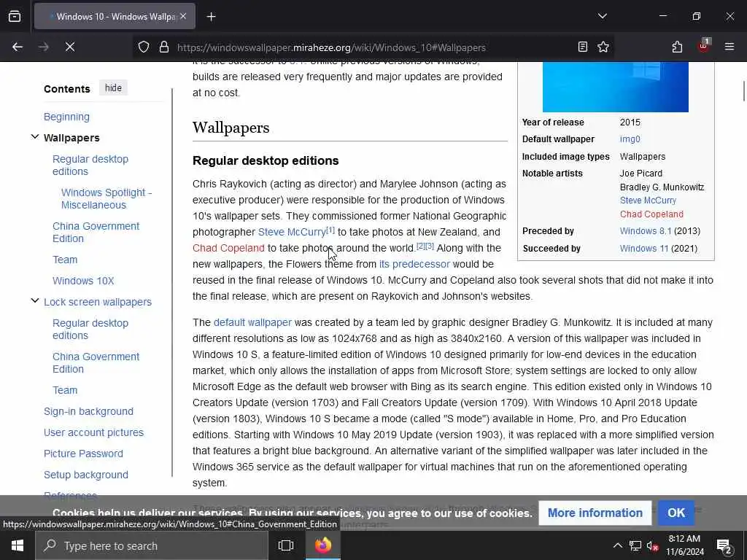Image resolution: width=747 pixels, height=560 pixels.
Task: Stop loading the page
Action: coord(70,47)
